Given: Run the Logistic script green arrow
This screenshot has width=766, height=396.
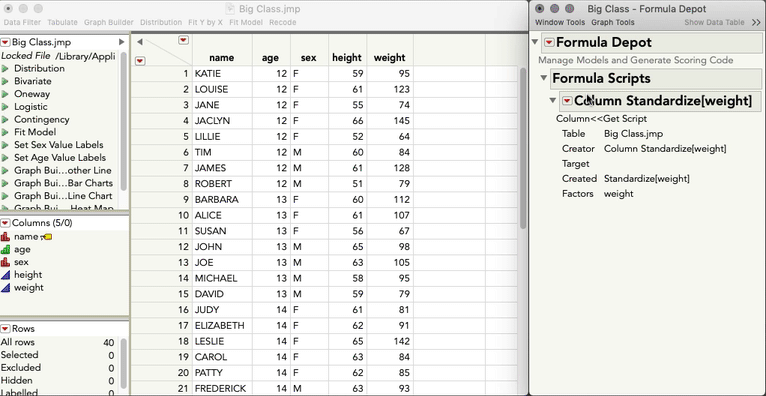Looking at the screenshot, I should click(x=5, y=106).
